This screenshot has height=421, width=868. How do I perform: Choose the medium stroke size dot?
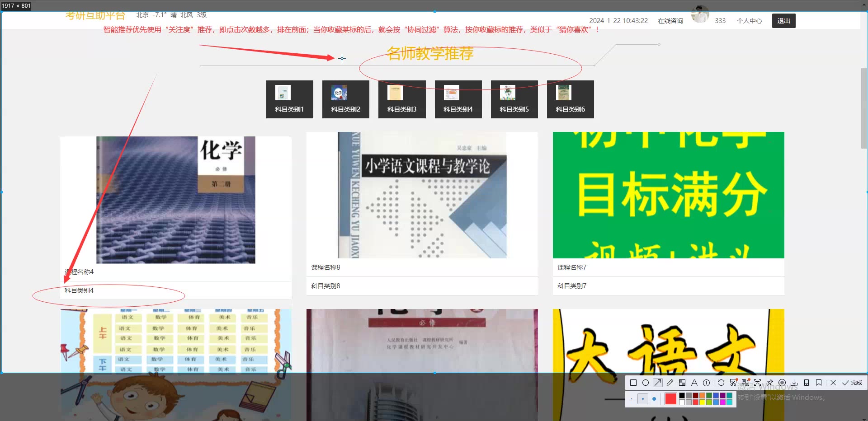pyautogui.click(x=643, y=399)
